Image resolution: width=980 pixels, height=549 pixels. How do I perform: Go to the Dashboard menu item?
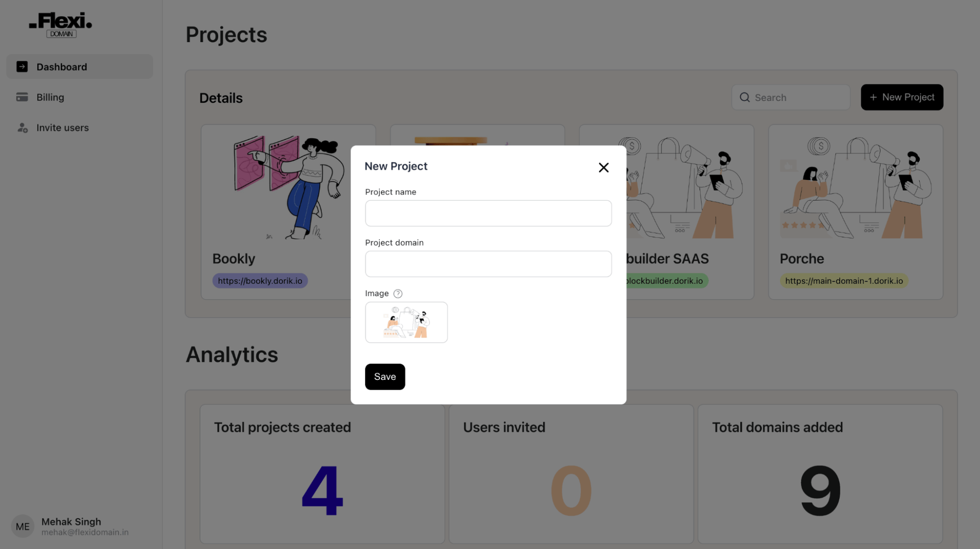(61, 67)
